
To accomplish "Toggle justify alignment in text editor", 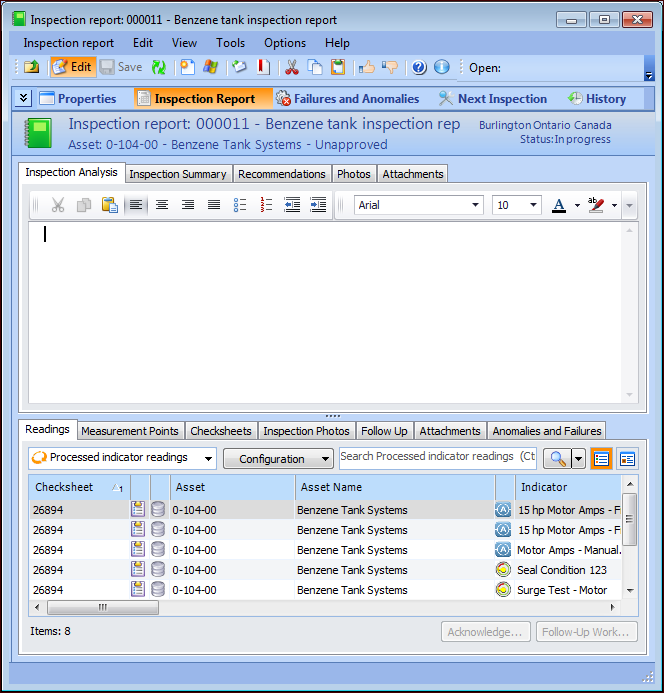I will coord(214,205).
